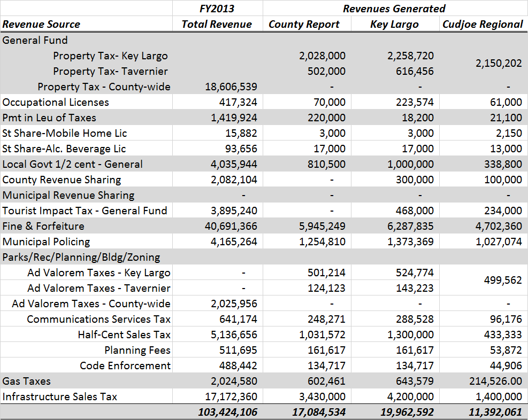Click the Cudjoe Regional total 11,392,061
528x420 pixels.
(x=488, y=412)
